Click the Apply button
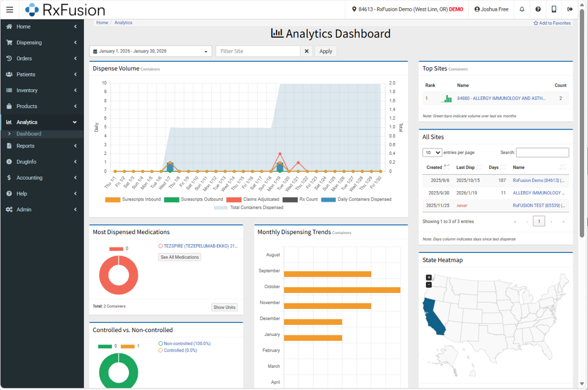Image resolution: width=588 pixels, height=390 pixels. [x=325, y=51]
